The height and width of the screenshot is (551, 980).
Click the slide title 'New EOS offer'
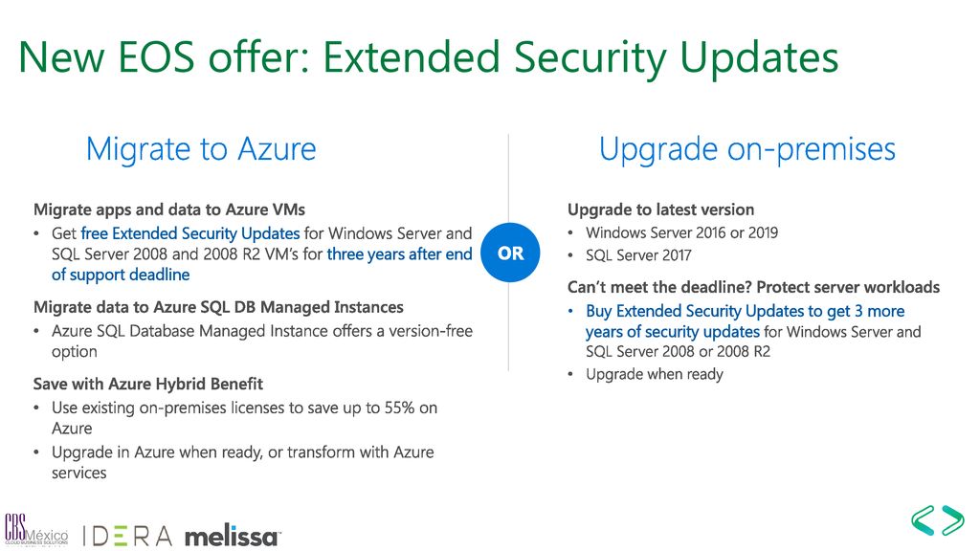(x=164, y=56)
